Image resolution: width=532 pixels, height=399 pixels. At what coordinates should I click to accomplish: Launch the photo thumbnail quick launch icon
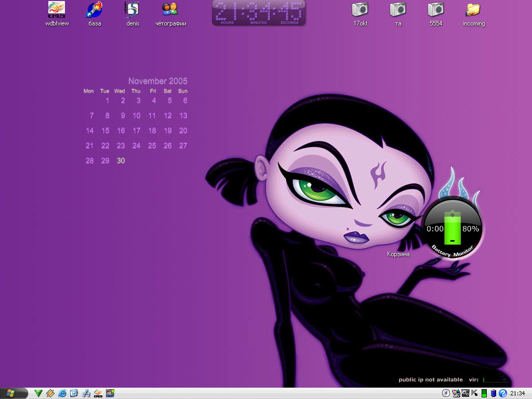click(110, 393)
